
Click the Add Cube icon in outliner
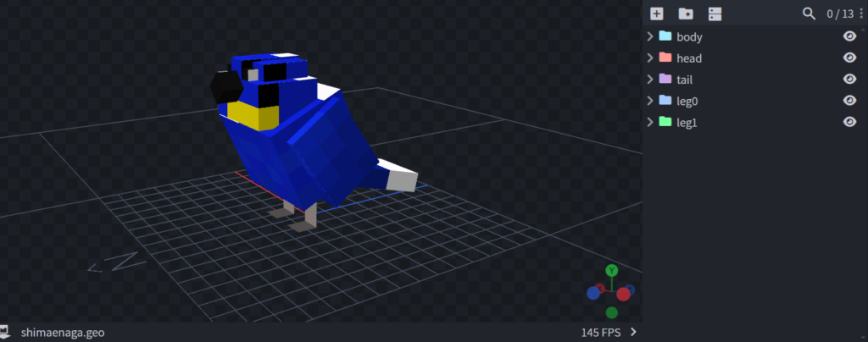[x=656, y=14]
